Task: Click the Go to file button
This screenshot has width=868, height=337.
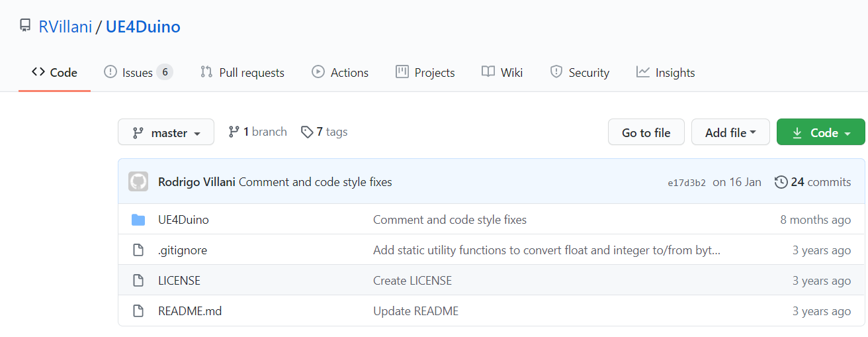Action: click(646, 132)
